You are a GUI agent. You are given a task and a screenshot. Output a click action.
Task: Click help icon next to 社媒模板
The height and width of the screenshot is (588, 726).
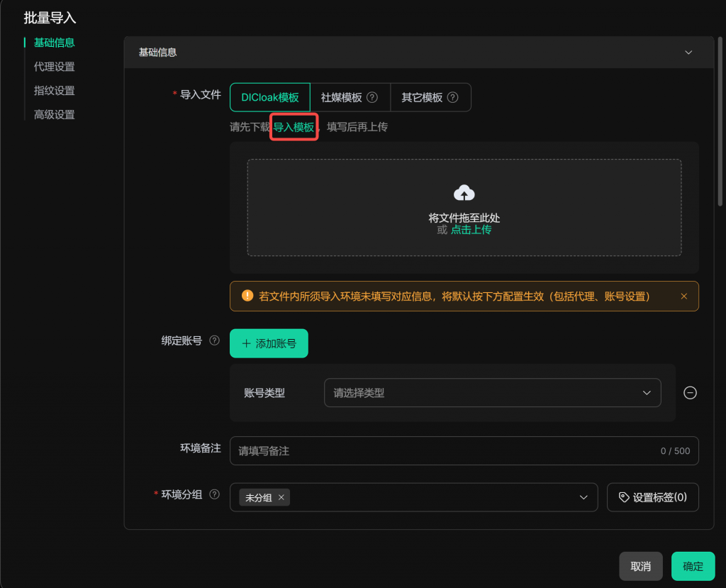[372, 98]
